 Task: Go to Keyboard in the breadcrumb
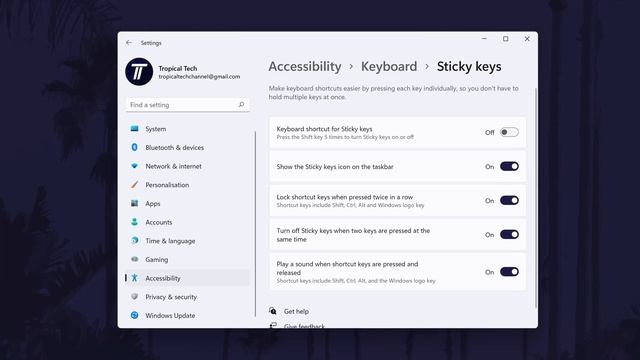click(x=389, y=67)
